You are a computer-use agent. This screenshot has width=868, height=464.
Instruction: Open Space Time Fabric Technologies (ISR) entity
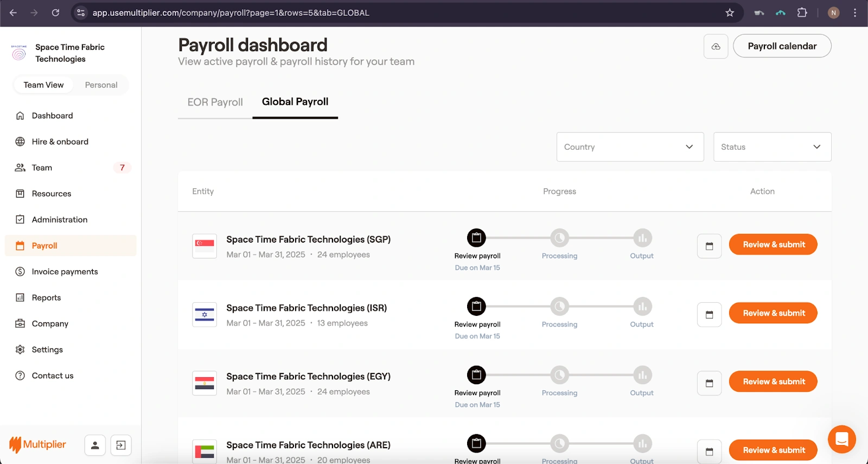click(307, 308)
